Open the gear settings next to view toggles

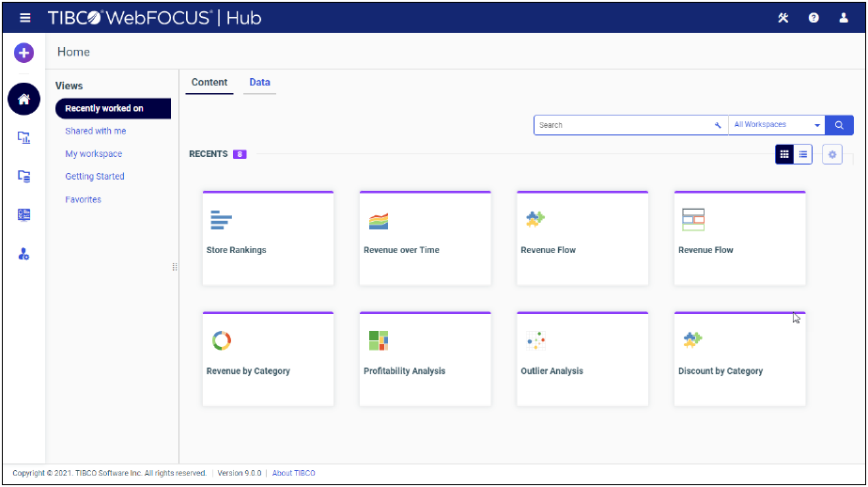[831, 154]
